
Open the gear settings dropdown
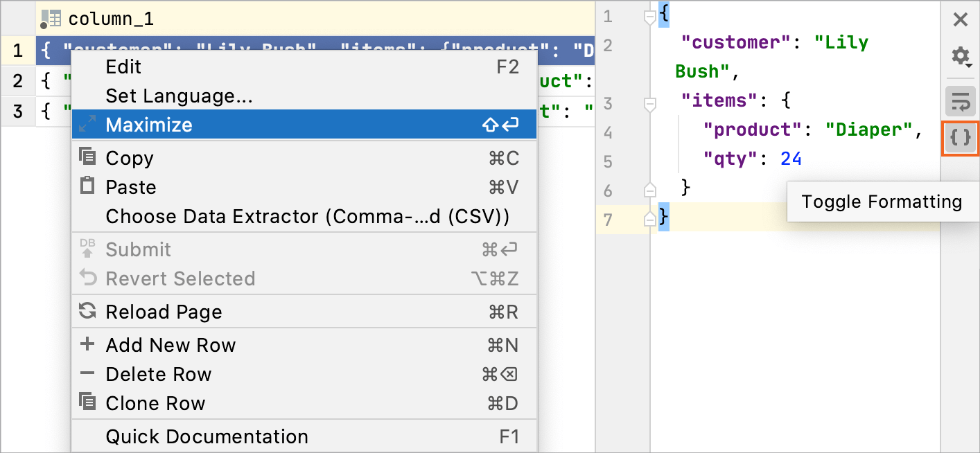pos(961,56)
